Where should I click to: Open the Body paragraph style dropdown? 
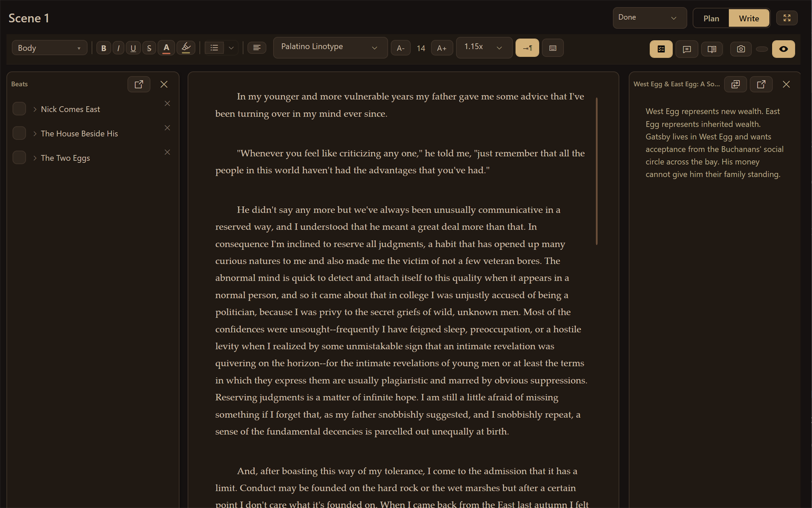[49, 48]
